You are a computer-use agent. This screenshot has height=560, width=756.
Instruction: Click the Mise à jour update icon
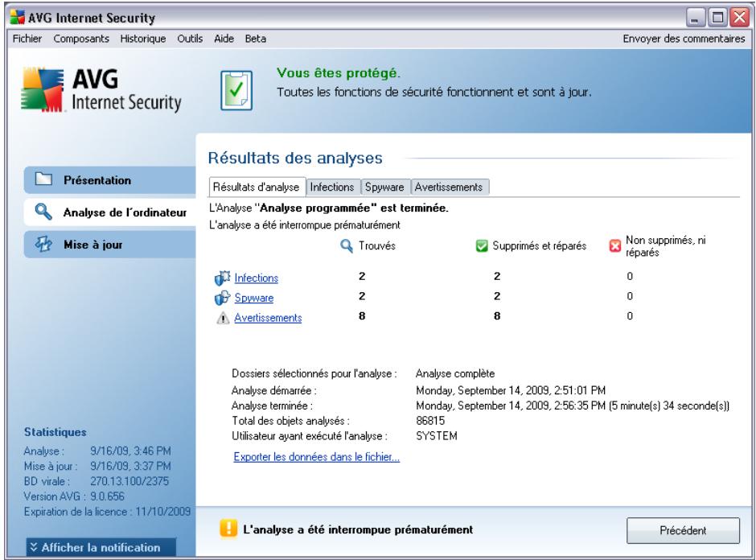click(43, 244)
